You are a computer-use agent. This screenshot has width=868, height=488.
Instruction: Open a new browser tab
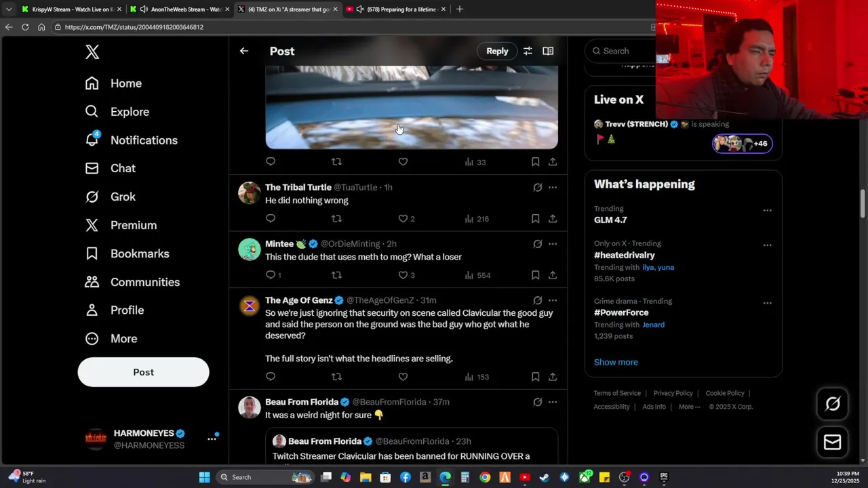click(460, 9)
